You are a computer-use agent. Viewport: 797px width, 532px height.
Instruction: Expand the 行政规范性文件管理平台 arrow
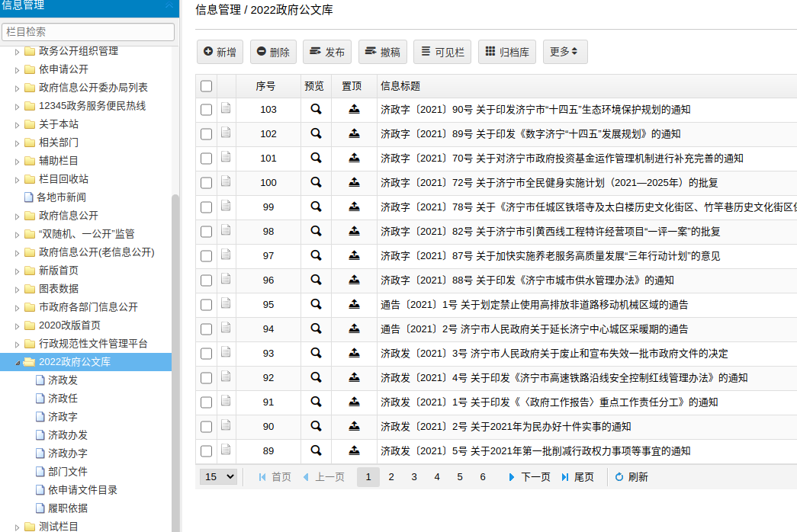tap(17, 345)
